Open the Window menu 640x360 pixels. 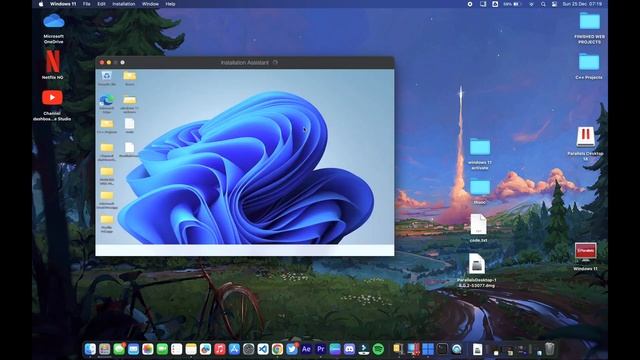150,4
